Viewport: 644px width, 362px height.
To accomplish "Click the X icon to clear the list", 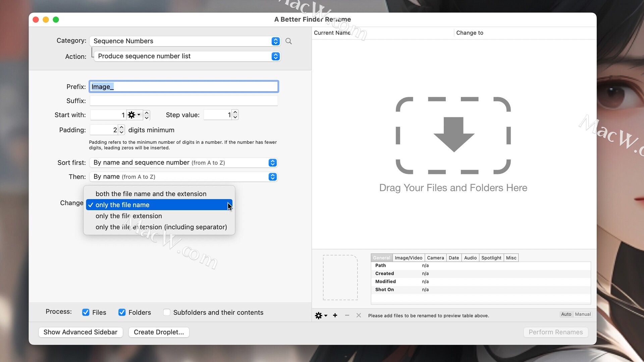I will (x=359, y=315).
